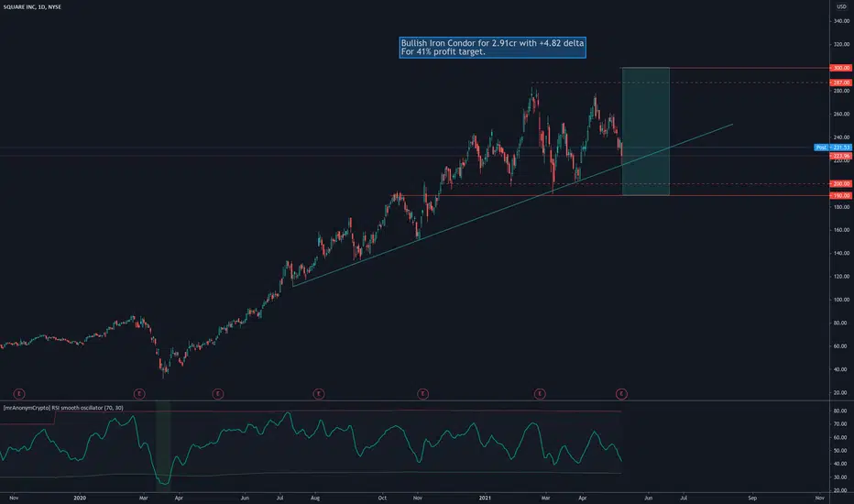Viewport: 854px width, 504px height.
Task: Click the earnings marker below November 2019
Action: (x=19, y=393)
